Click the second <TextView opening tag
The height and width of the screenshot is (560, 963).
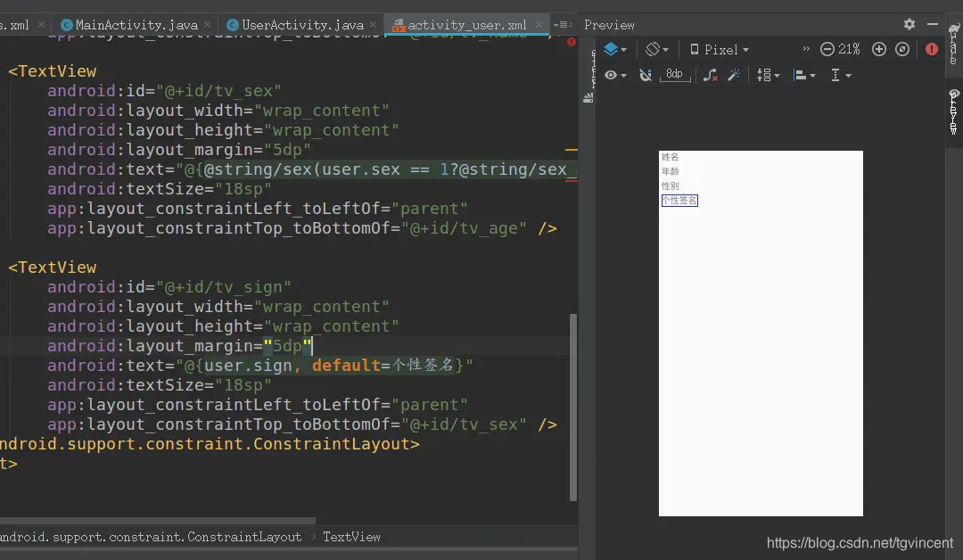tap(53, 268)
